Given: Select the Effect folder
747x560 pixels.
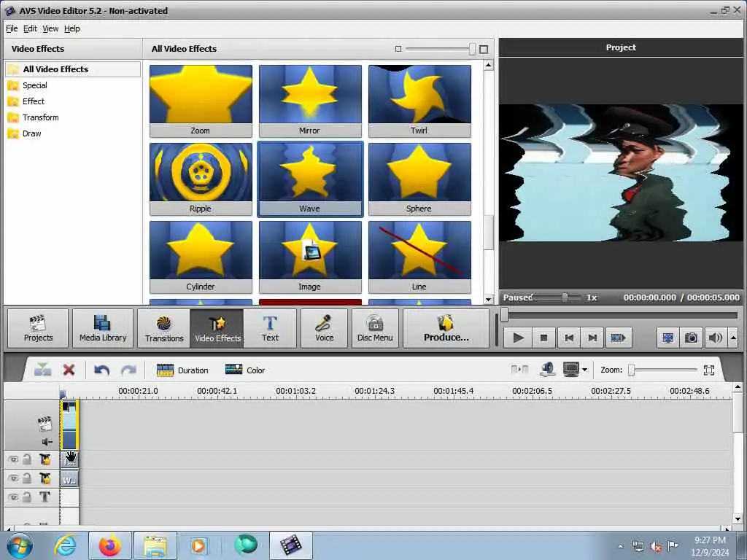Looking at the screenshot, I should tap(34, 101).
